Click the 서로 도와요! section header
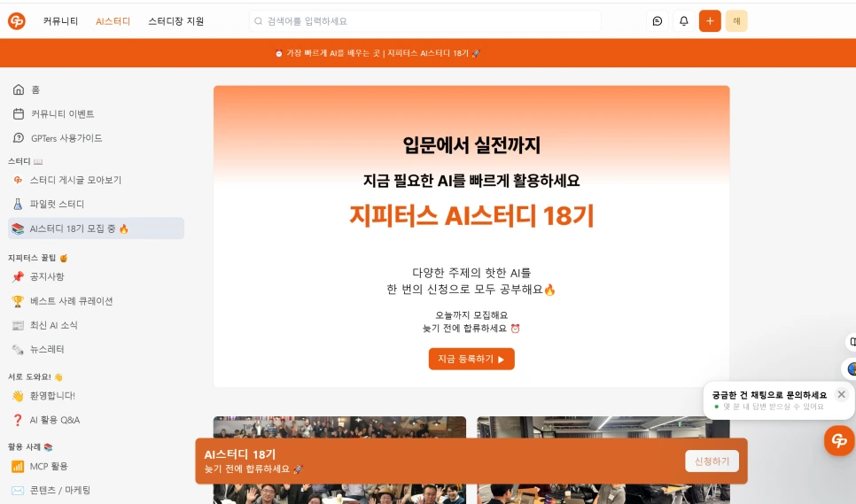The width and height of the screenshot is (856, 504). [x=35, y=377]
